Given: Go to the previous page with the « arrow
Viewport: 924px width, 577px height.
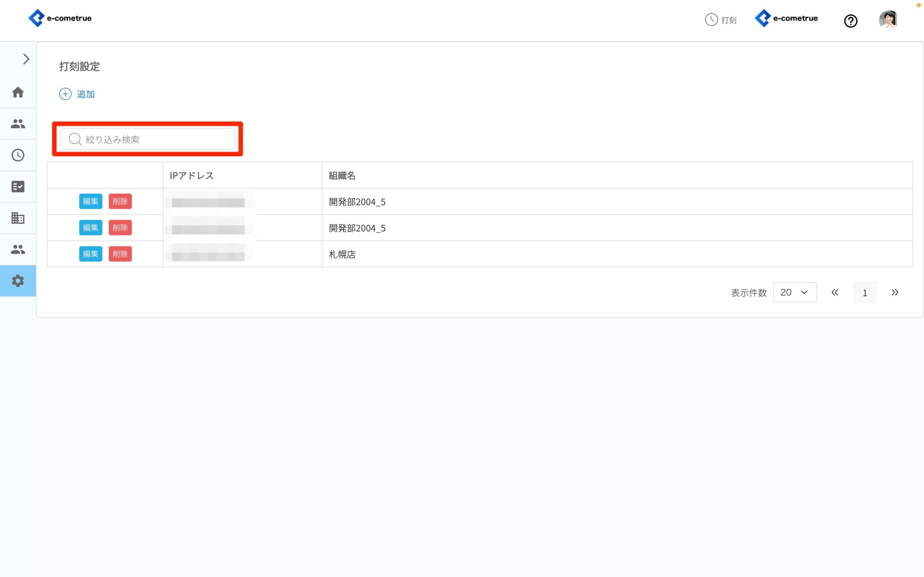Looking at the screenshot, I should point(834,293).
